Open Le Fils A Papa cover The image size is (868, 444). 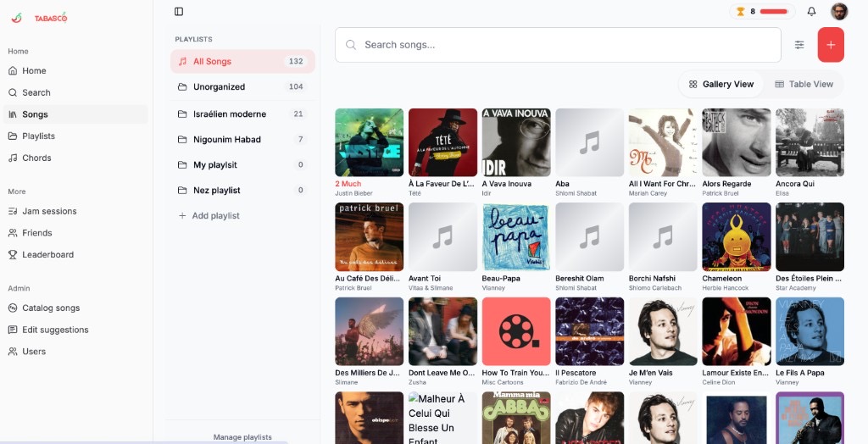(810, 331)
